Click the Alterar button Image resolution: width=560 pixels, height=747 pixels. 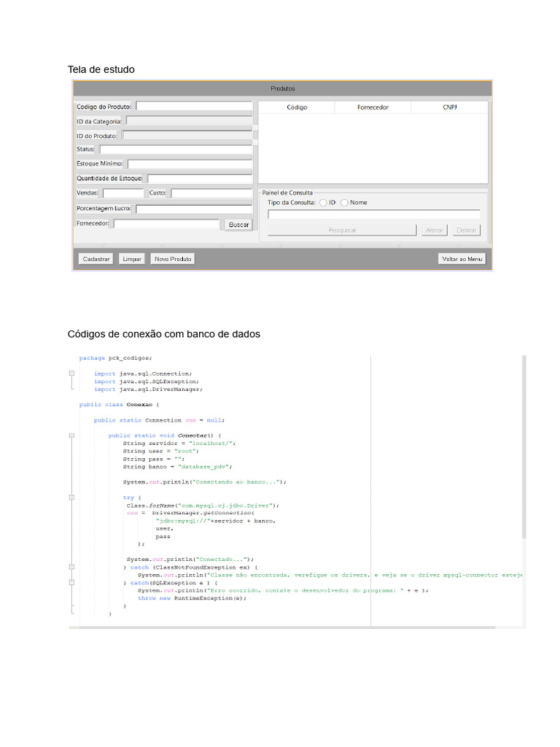click(x=435, y=230)
